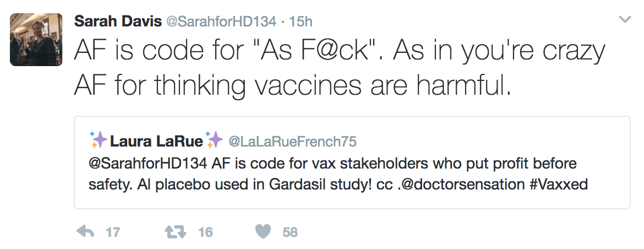Image resolution: width=644 pixels, height=249 pixels.
Task: Click the sparkle emoji before Laura LaRue
Action: pyautogui.click(x=99, y=141)
